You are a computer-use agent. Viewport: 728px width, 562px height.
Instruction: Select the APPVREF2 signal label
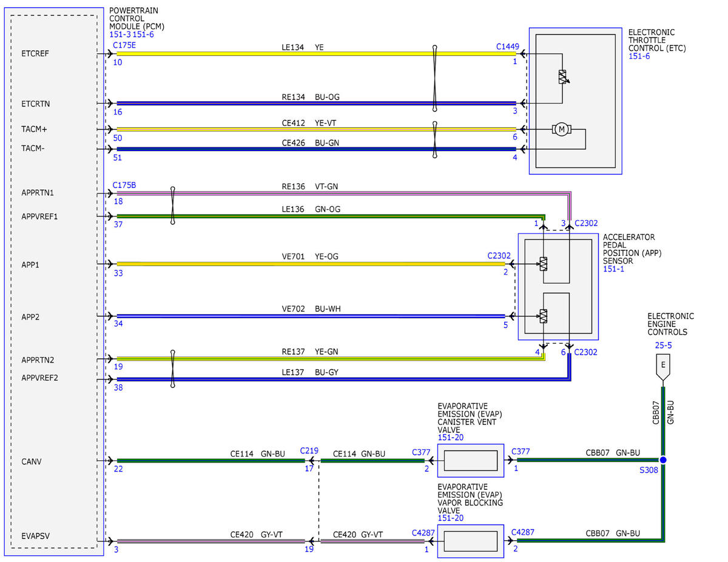click(39, 378)
